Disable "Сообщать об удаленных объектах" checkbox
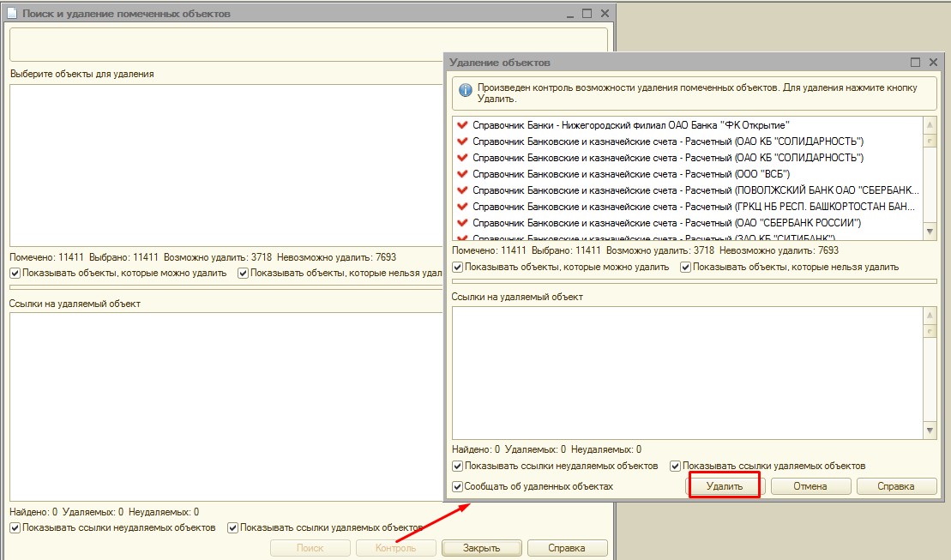The width and height of the screenshot is (951, 560). [x=458, y=486]
